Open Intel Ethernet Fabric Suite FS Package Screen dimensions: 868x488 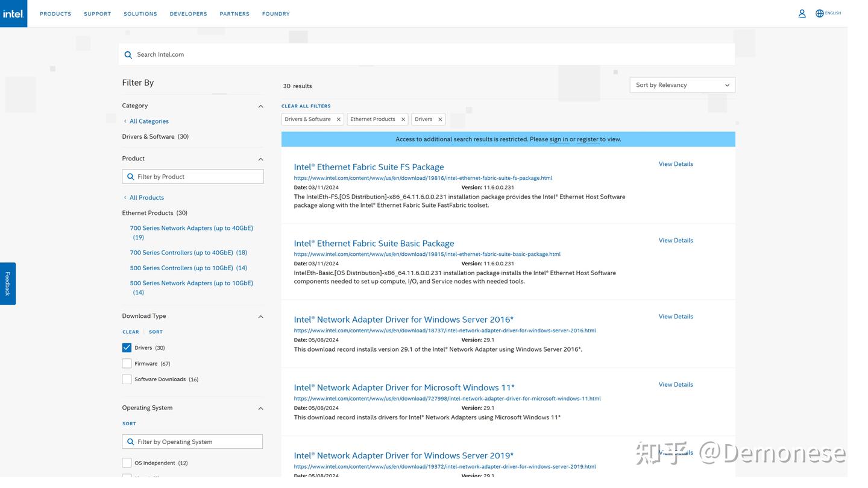click(369, 167)
